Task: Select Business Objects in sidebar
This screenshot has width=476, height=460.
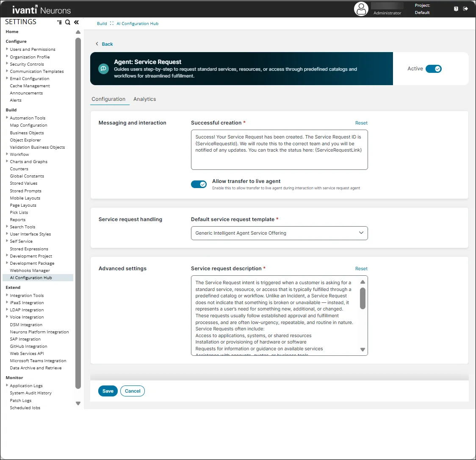Action: coord(27,133)
